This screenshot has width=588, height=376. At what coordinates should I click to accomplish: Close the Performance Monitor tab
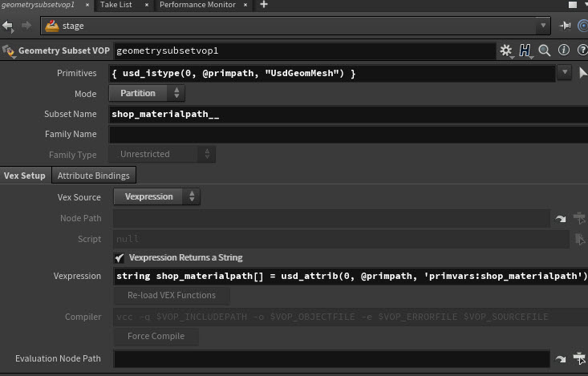point(245,5)
